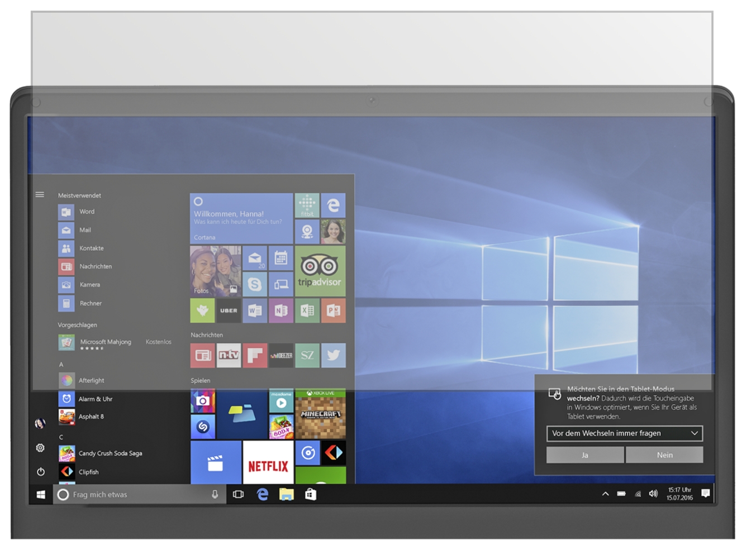Open the woman's portrait contact tile

[x=334, y=231]
